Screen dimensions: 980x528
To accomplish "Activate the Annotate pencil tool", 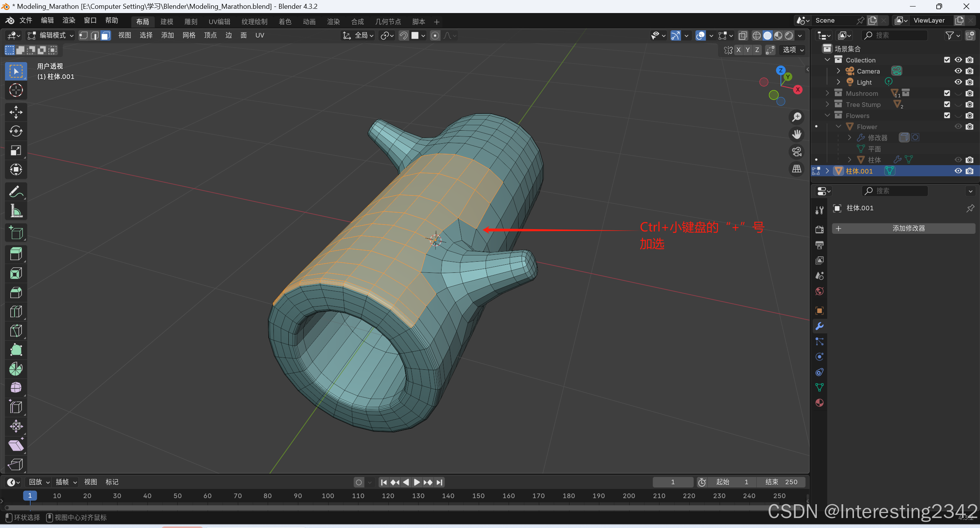I will pyautogui.click(x=16, y=192).
